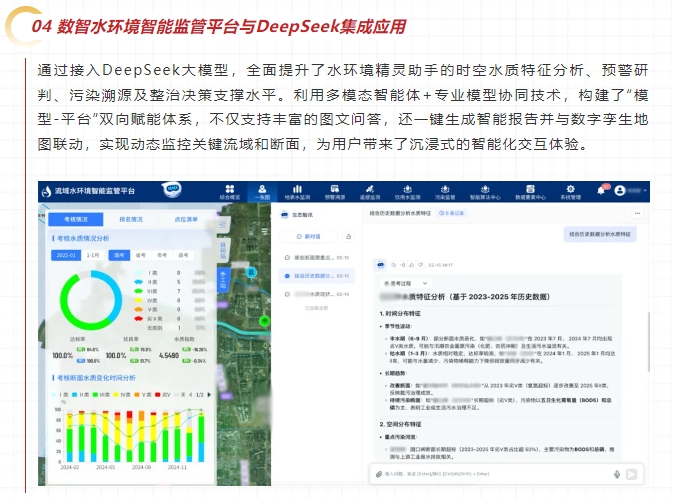This screenshot has width=674, height=498.
Task: Click the donut water quality chart
Action: click(91, 300)
